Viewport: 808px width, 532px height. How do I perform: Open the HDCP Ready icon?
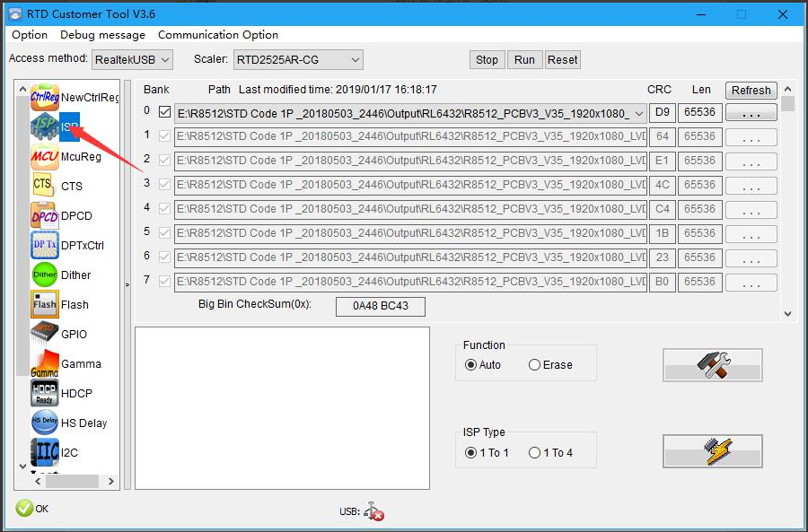[x=45, y=393]
